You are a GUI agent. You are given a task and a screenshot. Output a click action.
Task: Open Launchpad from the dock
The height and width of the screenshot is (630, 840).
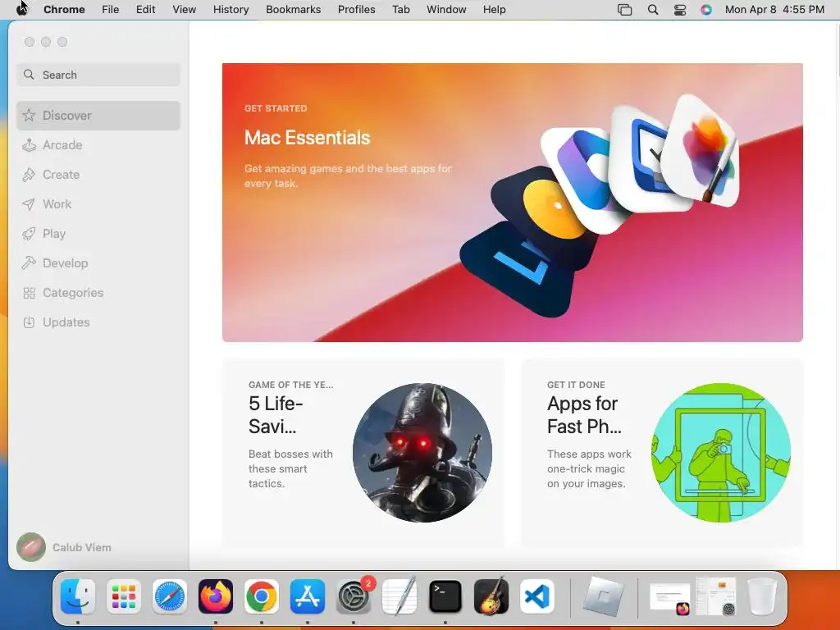[124, 596]
